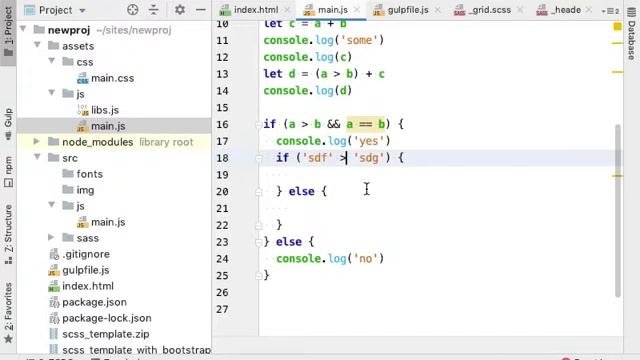Screen dimensions: 640x360
Task: Hide the Project panel with minus icon
Action: (x=201, y=10)
